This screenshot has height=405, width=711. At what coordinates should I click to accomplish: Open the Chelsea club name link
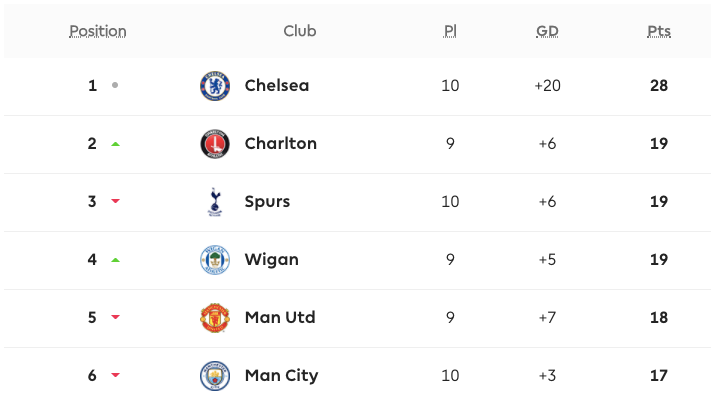277,86
